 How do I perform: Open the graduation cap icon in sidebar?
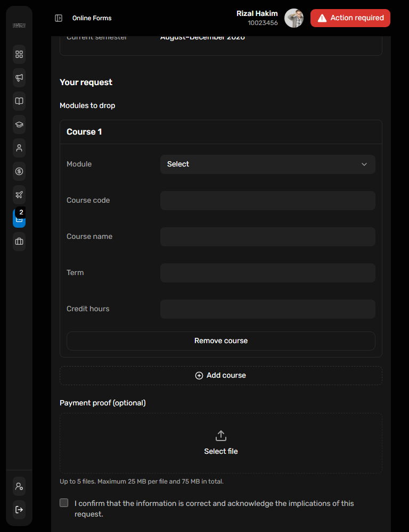[x=19, y=124]
